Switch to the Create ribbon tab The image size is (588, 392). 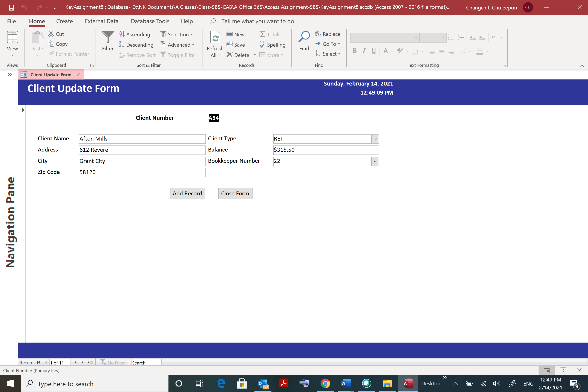coord(64,21)
